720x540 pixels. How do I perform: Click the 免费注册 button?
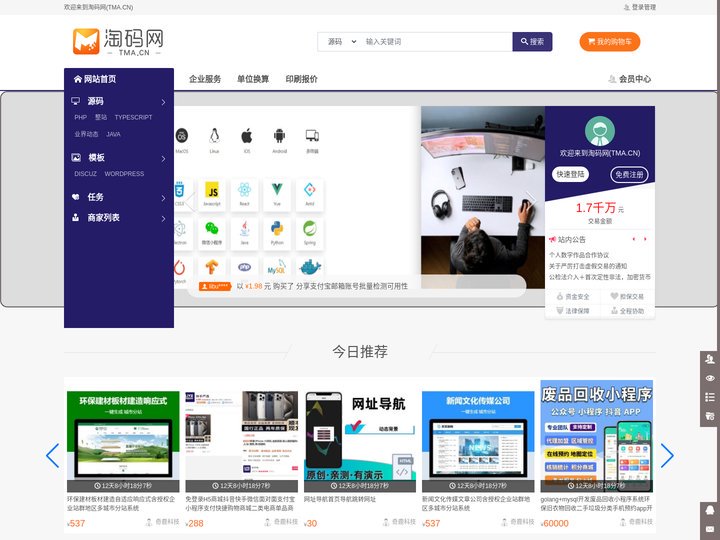[x=629, y=174]
